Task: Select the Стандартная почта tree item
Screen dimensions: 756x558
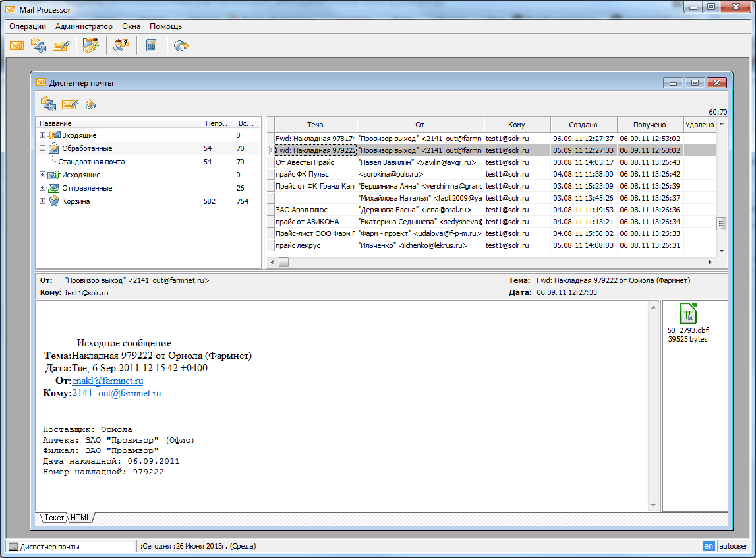Action: pyautogui.click(x=92, y=162)
